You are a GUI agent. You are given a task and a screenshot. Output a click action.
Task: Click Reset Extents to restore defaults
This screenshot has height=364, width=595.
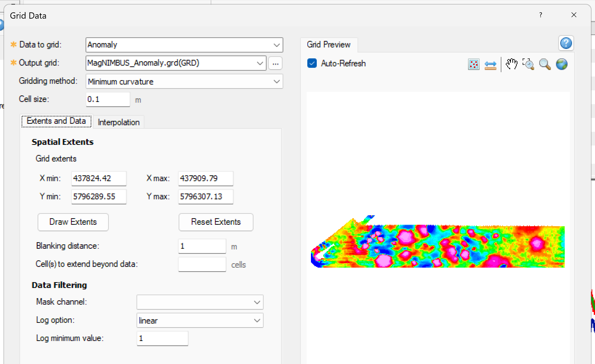coord(215,222)
